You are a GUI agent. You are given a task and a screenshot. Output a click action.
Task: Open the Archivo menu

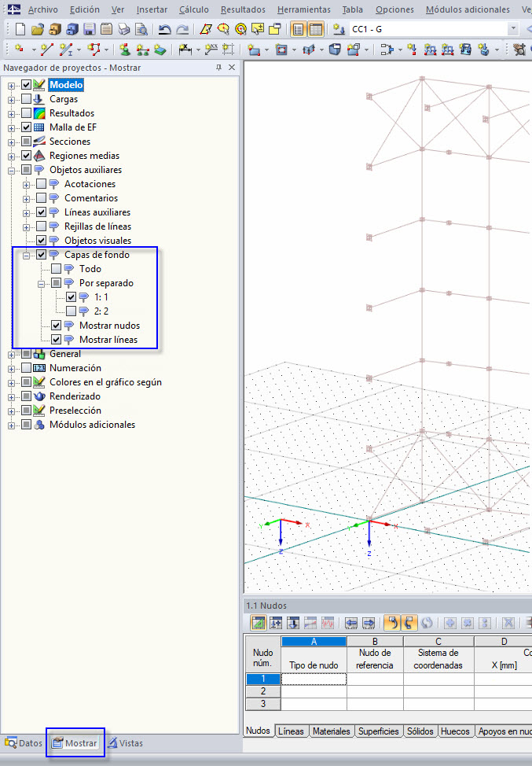point(43,9)
